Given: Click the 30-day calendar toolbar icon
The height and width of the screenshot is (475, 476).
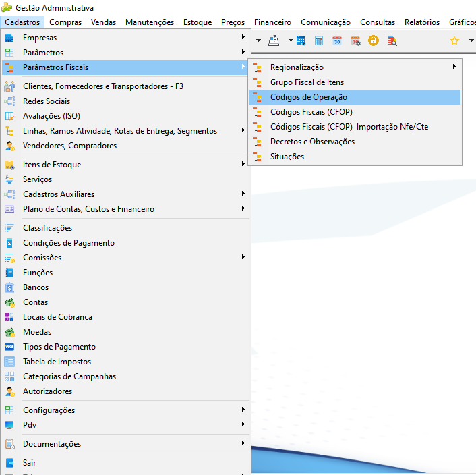Looking at the screenshot, I should coord(337,40).
